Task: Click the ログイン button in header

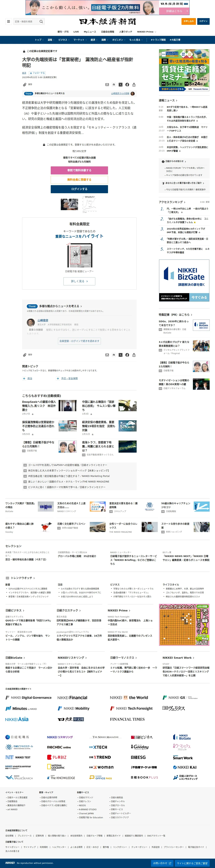Action: [203, 21]
